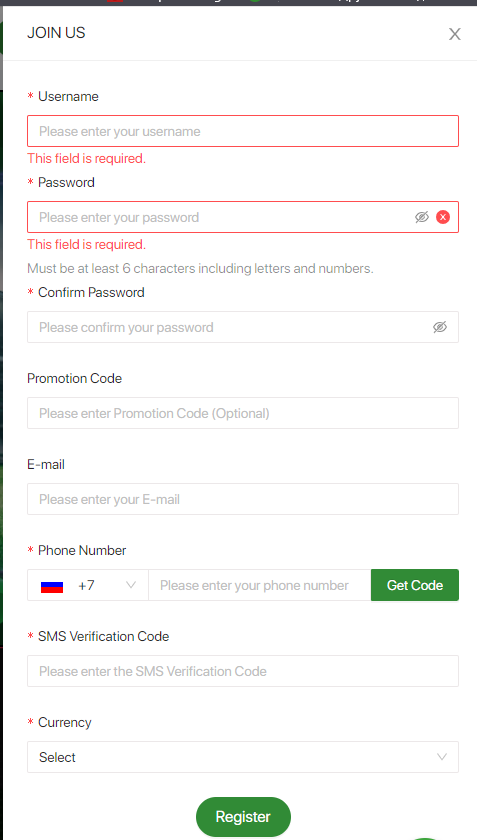Image resolution: width=477 pixels, height=840 pixels.
Task: Toggle password visibility eye icon
Action: (x=422, y=217)
